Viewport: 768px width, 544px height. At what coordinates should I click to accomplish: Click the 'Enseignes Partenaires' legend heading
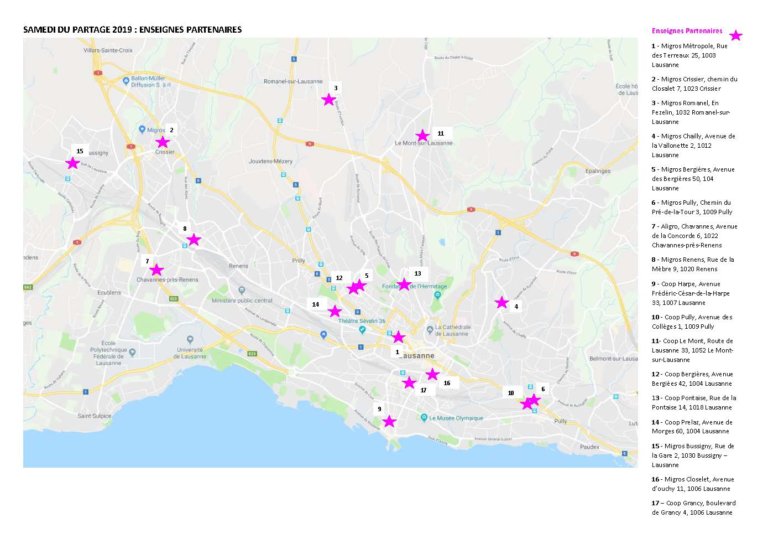687,31
